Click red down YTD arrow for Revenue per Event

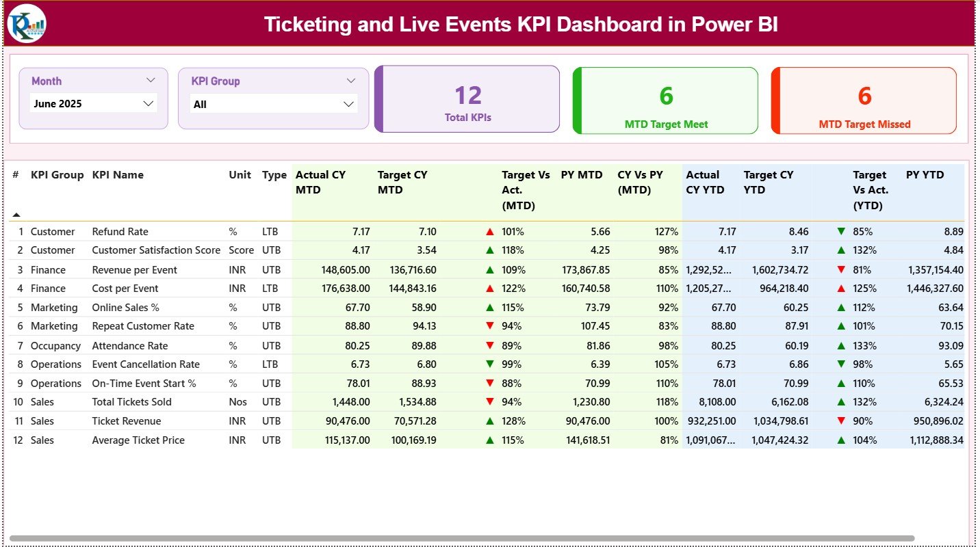(x=840, y=269)
